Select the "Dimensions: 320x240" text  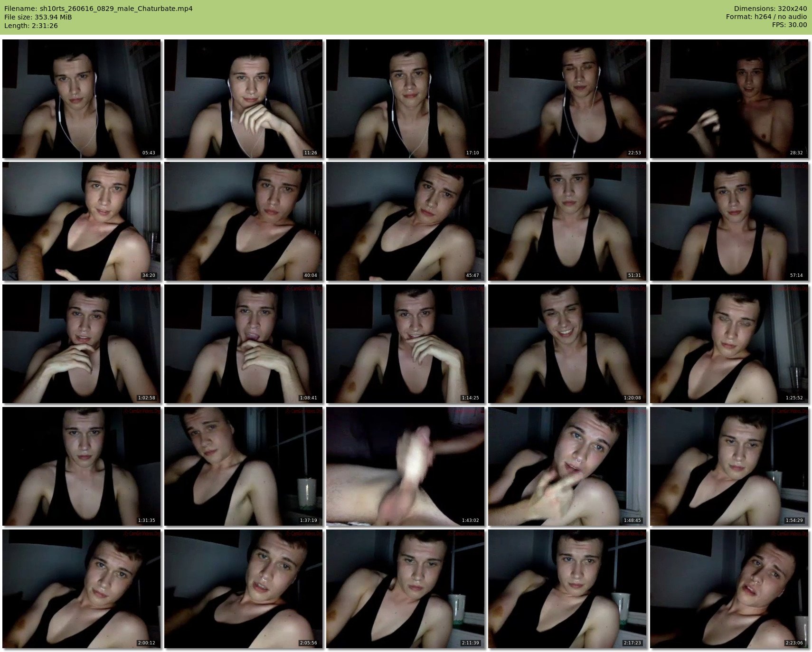[770, 9]
